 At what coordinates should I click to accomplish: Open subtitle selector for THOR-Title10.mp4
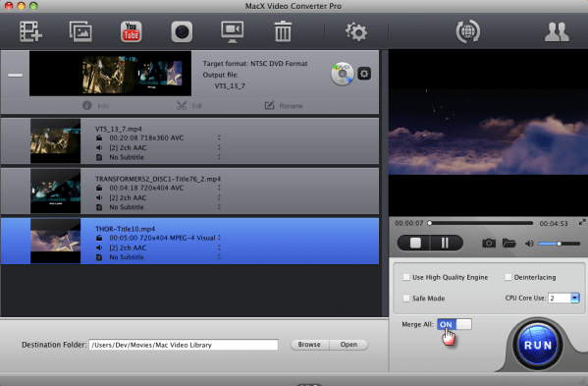[x=219, y=257]
